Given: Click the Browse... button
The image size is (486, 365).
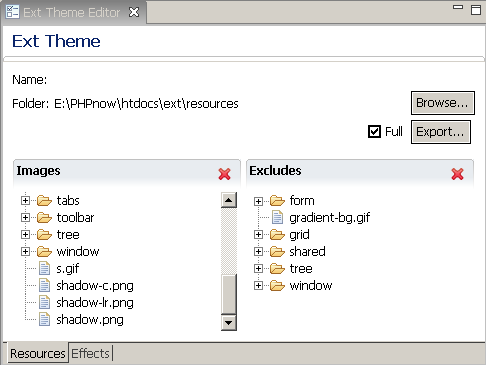Looking at the screenshot, I should pyautogui.click(x=443, y=103).
